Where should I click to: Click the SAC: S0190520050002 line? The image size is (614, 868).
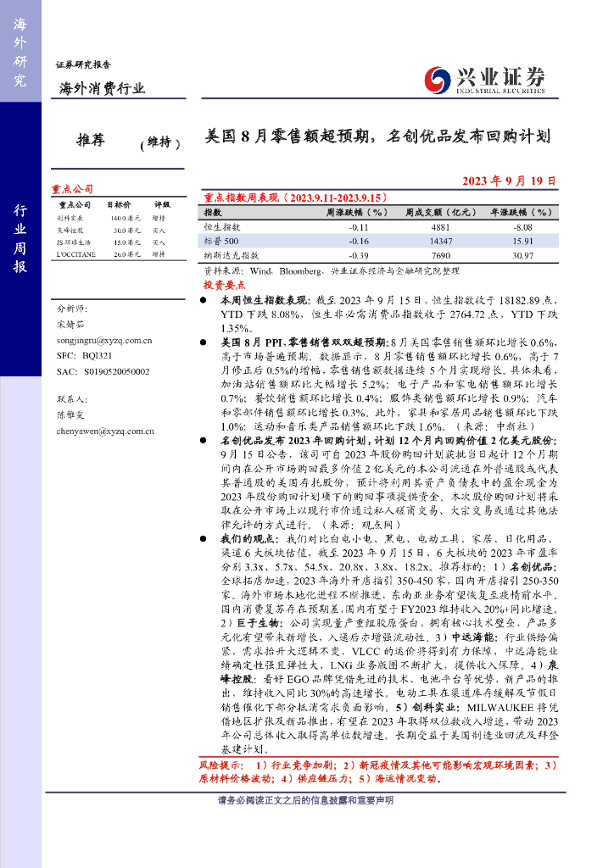[103, 371]
